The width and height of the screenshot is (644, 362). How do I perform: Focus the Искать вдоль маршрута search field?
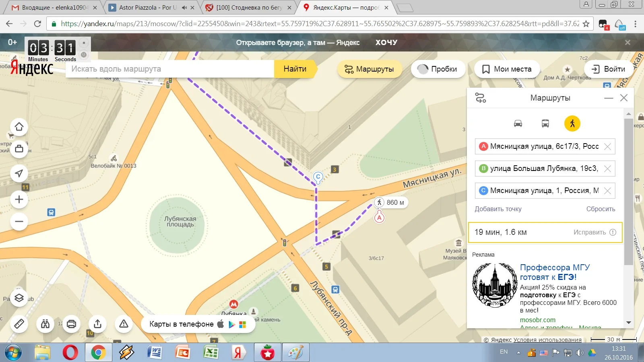(x=169, y=69)
